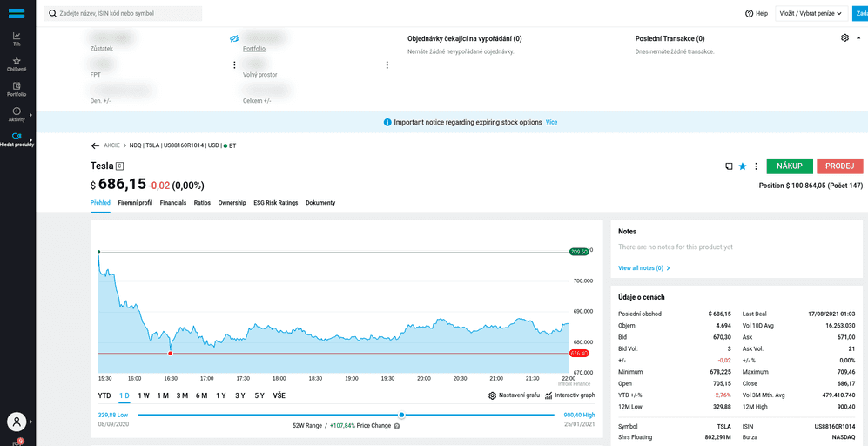This screenshot has width=868, height=446.
Task: Toggle the crossed-eye hide balances icon
Action: 234,39
